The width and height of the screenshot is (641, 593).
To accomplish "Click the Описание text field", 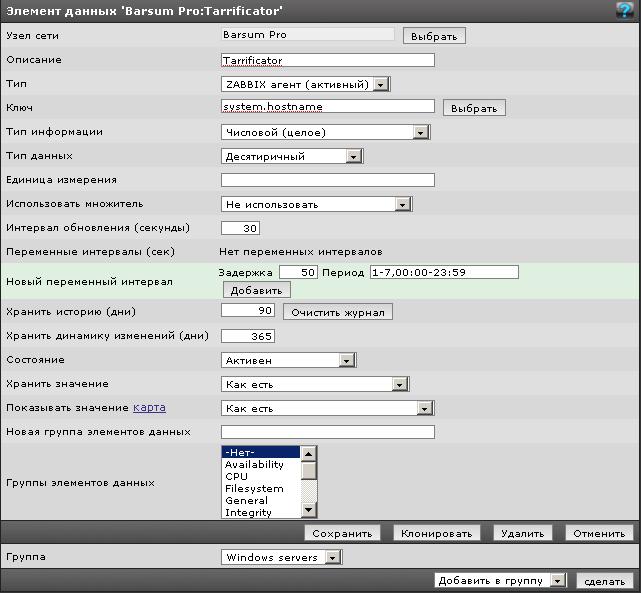I will point(327,60).
